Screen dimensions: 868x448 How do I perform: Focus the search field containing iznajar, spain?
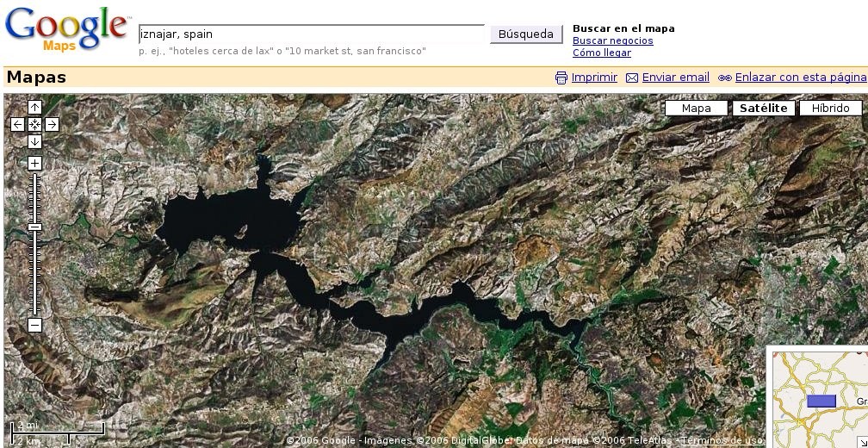(x=312, y=34)
